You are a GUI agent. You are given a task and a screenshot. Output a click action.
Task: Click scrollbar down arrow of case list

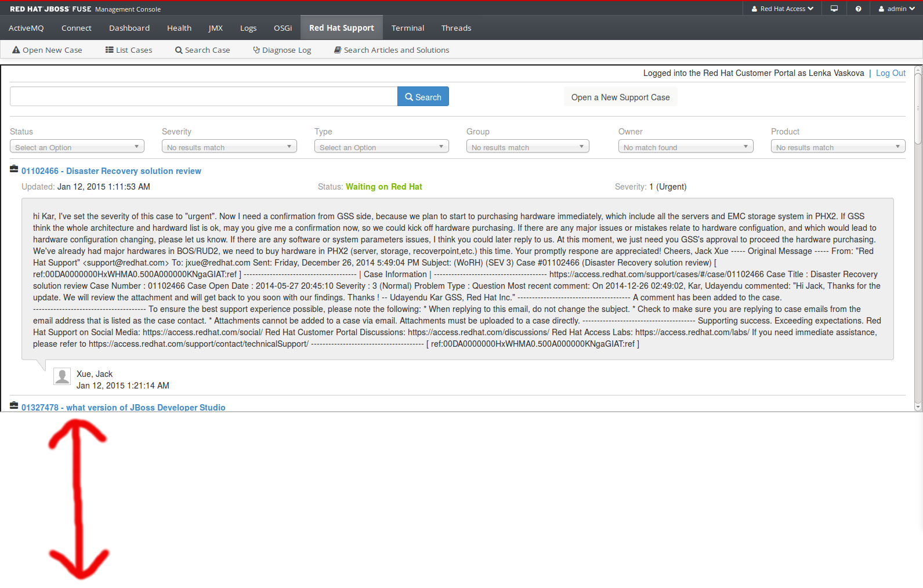[x=918, y=407]
